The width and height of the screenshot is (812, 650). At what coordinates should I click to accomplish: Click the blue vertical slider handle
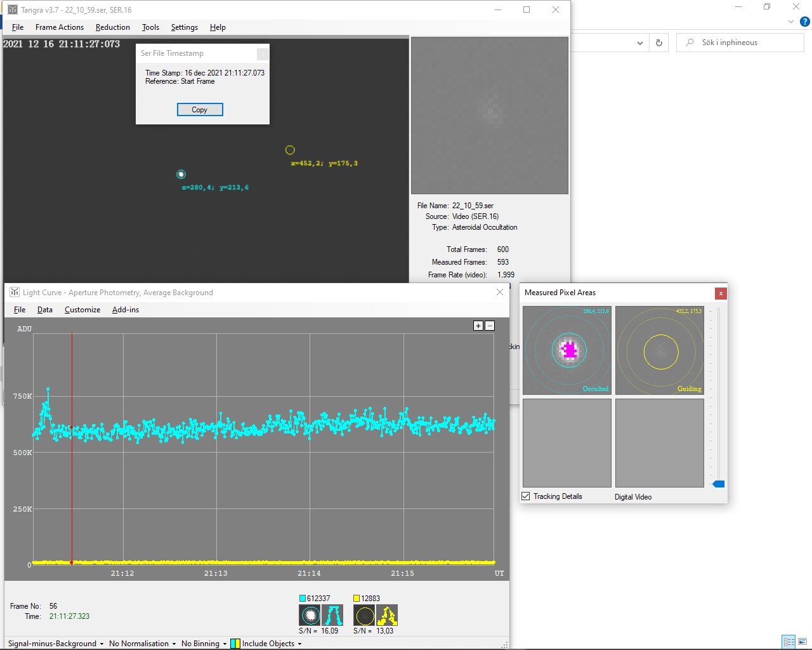pyautogui.click(x=718, y=484)
